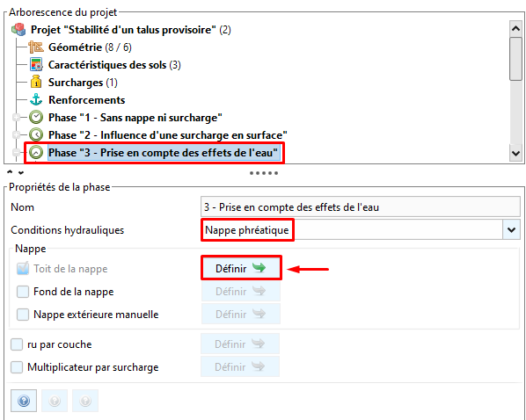Collapse the Phase 3 tree node
Viewport: 526px width, 420px height.
click(x=16, y=153)
